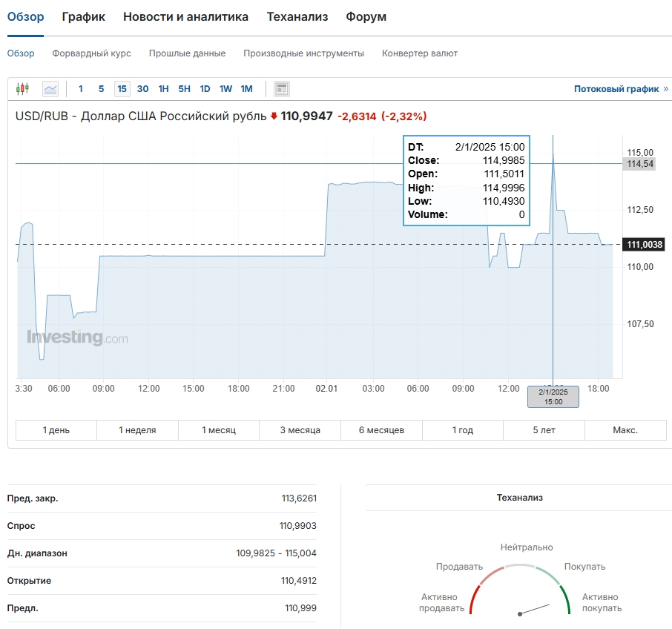Set chart range to 1 год
The width and height of the screenshot is (672, 629).
point(462,429)
